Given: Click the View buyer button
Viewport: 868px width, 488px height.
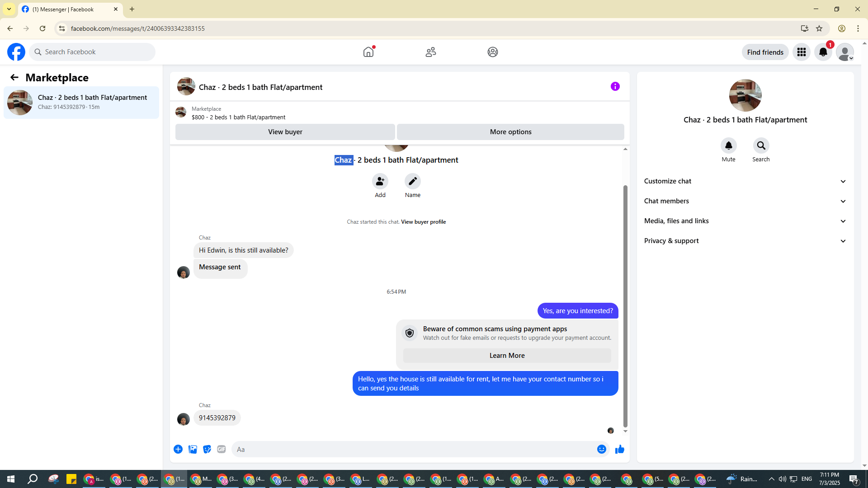Looking at the screenshot, I should pos(285,132).
